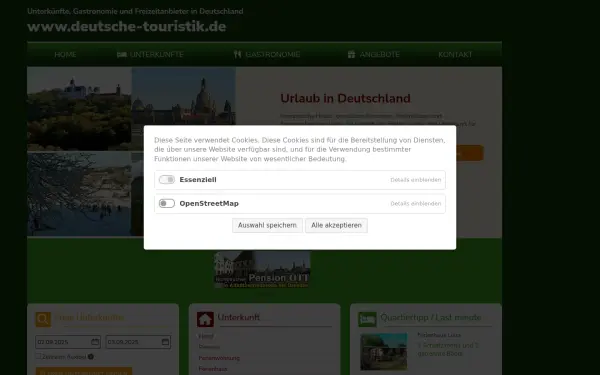Click the Pension OTT banner image
Image resolution: width=600 pixels, height=375 pixels.
pos(262,269)
